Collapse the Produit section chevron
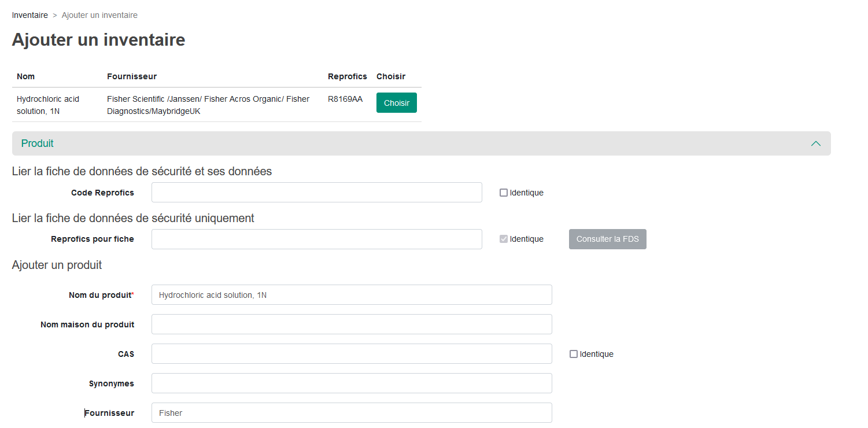 816,143
